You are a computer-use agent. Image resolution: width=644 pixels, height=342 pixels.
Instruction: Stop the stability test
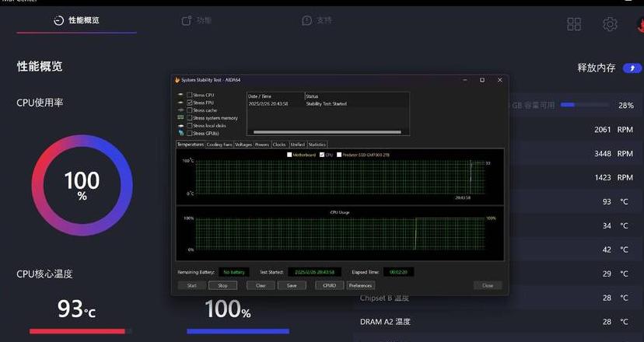222,285
